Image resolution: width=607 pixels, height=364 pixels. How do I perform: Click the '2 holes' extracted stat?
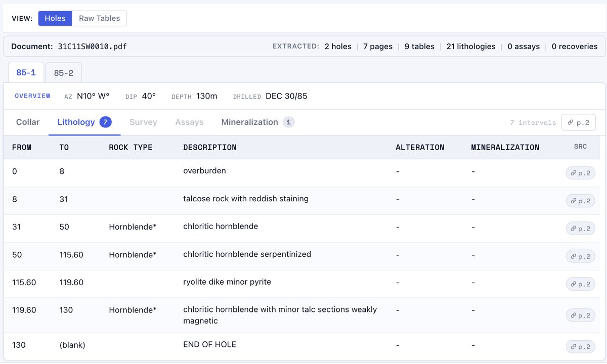click(x=338, y=46)
